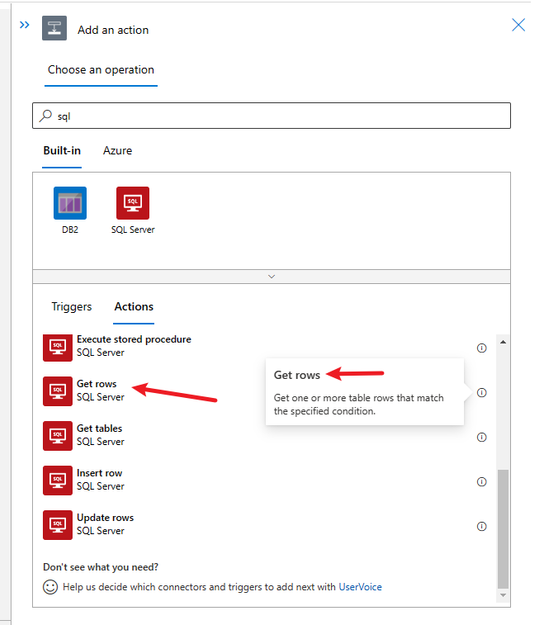This screenshot has width=539, height=625.
Task: Switch to the Azure tab
Action: (117, 151)
